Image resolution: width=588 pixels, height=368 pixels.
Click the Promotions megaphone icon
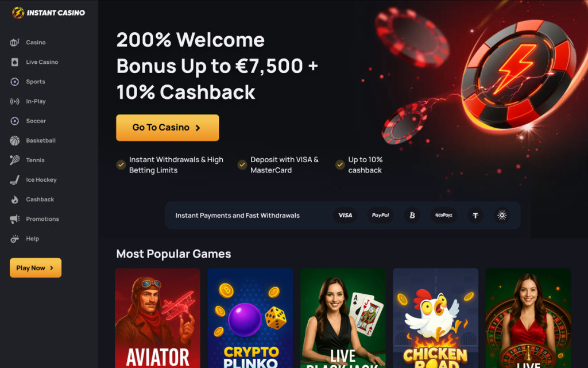pyautogui.click(x=14, y=219)
